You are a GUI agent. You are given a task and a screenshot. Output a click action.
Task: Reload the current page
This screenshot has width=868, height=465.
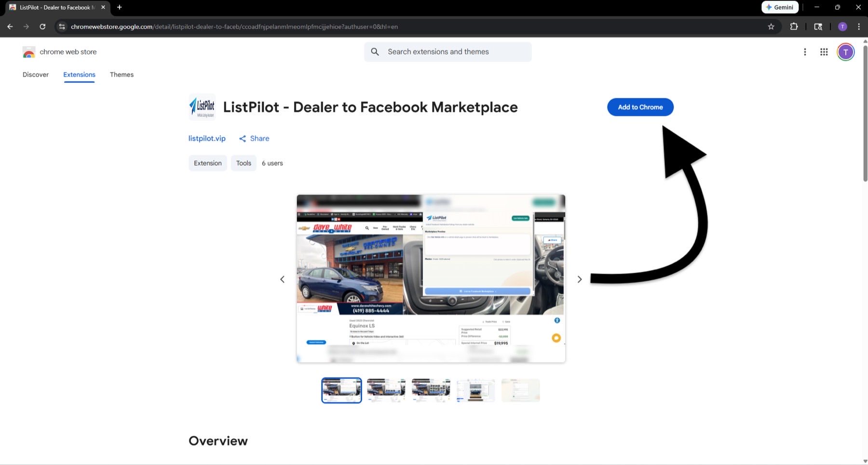pos(43,27)
